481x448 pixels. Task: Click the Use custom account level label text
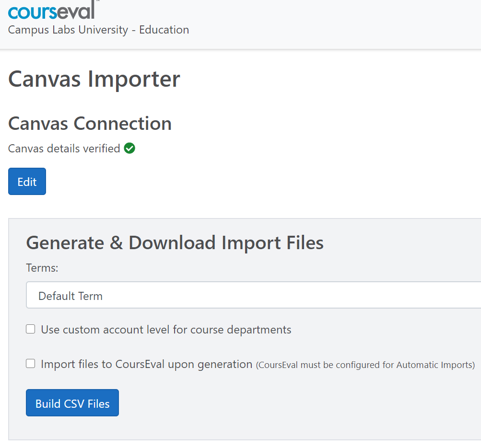point(166,330)
